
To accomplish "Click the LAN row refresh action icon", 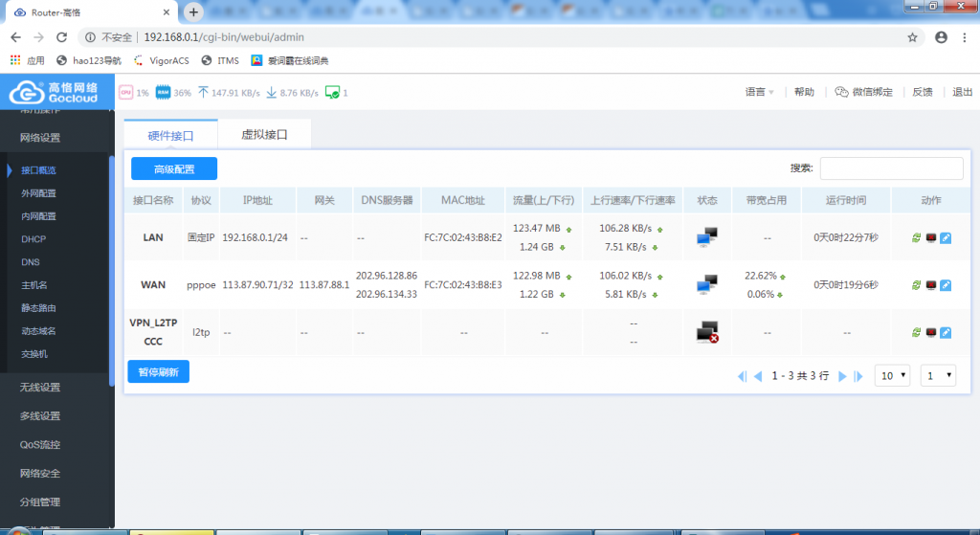I will point(916,237).
